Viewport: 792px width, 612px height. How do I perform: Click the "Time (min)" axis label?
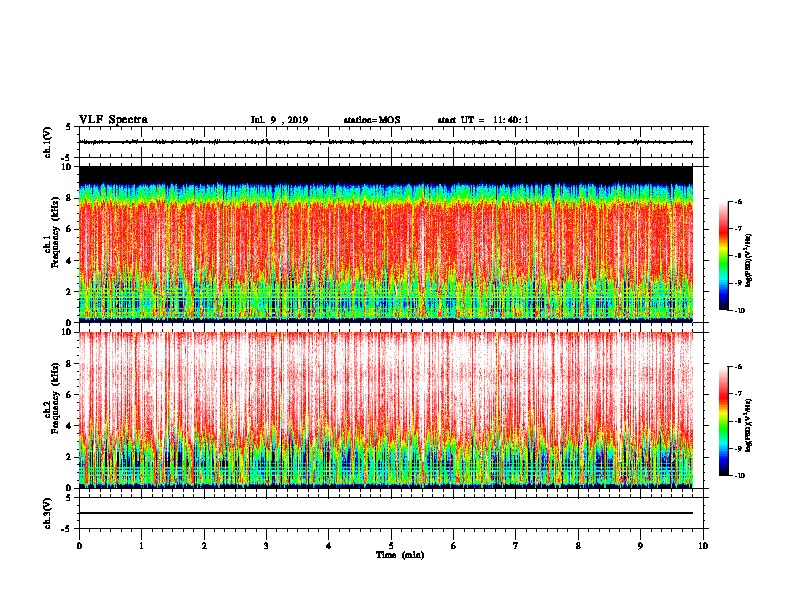pyautogui.click(x=400, y=555)
